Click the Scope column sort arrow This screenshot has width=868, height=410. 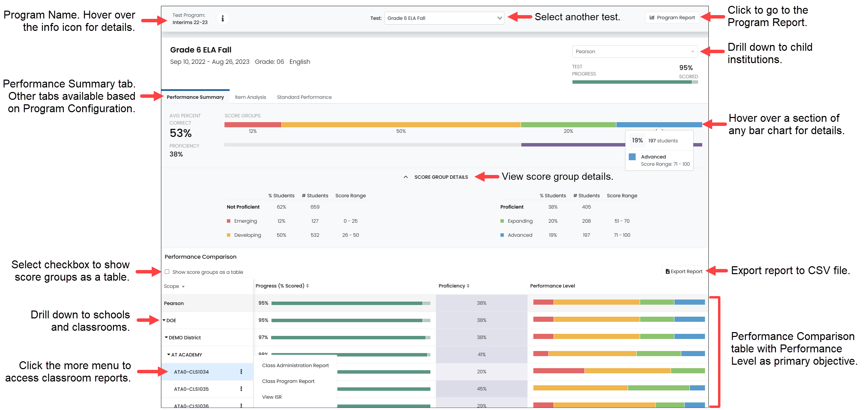point(183,286)
